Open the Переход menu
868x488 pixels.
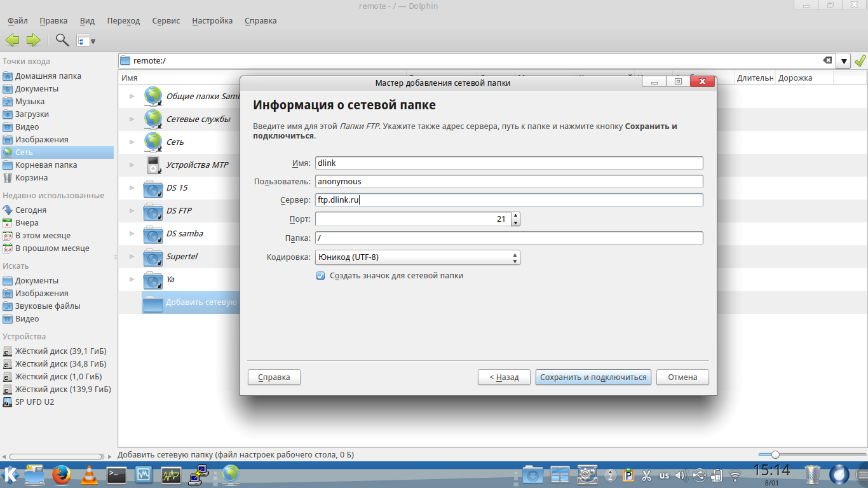tap(123, 20)
